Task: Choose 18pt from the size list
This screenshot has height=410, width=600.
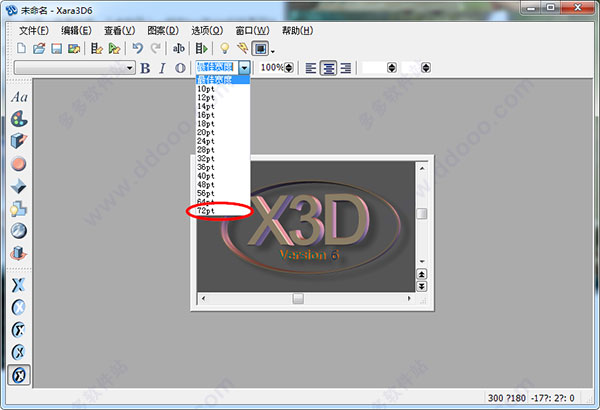Action: point(223,124)
